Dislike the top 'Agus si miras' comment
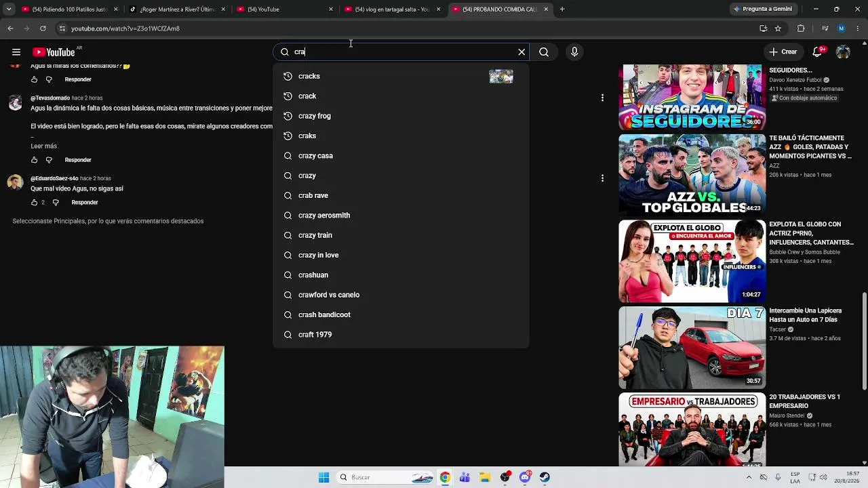868x488 pixels. pos(49,79)
